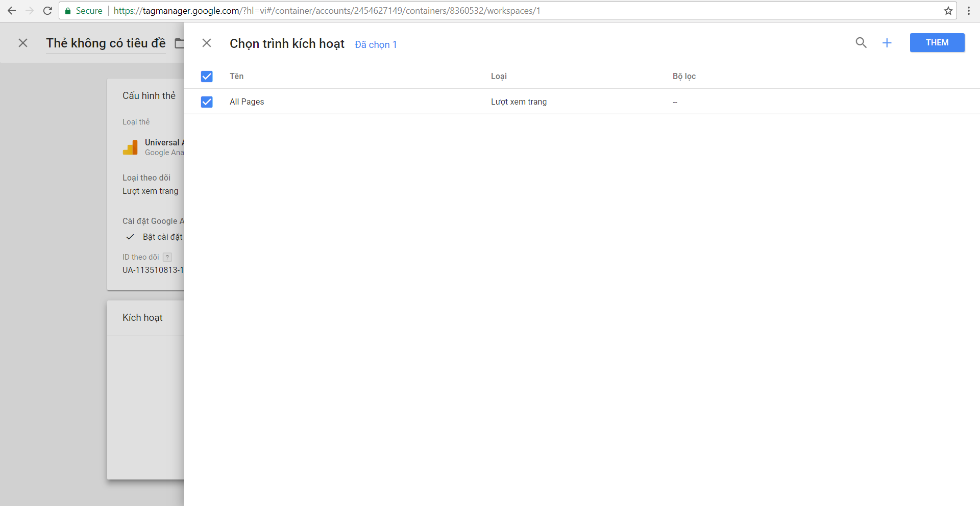Open the ID theo dõi help icon
The width and height of the screenshot is (980, 506).
tap(167, 258)
